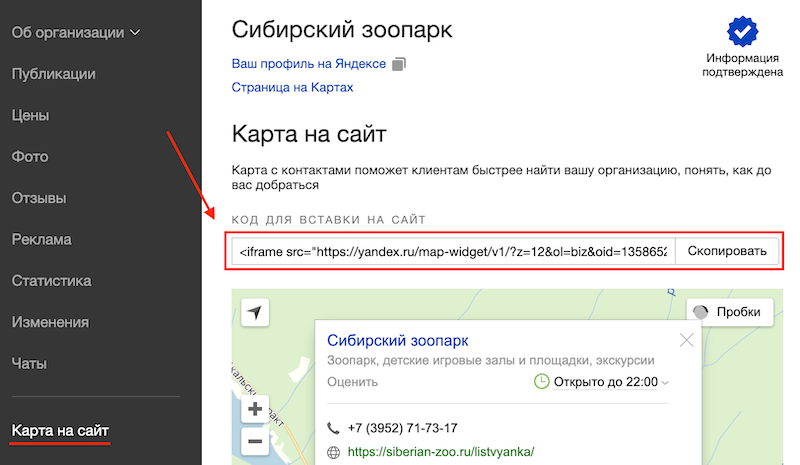This screenshot has height=465, width=800.
Task: Open the siberian-zoo.ru/listvyanka link
Action: pos(441,452)
